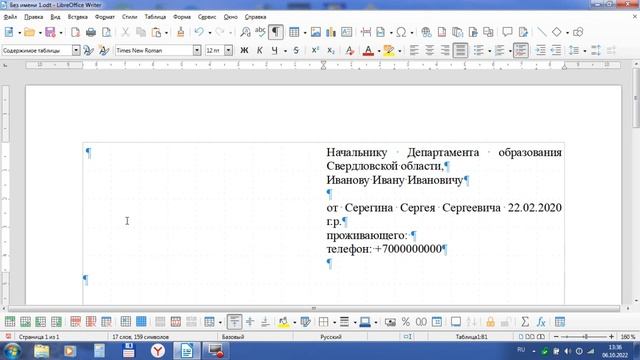
Task: Toggle superscript
Action: (x=315, y=51)
